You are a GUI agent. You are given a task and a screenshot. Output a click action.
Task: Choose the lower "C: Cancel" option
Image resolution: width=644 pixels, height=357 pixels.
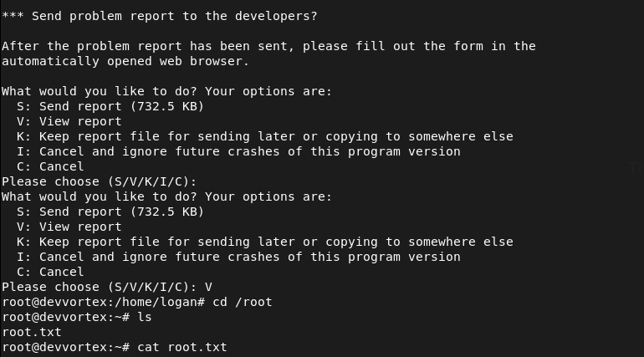click(50, 272)
